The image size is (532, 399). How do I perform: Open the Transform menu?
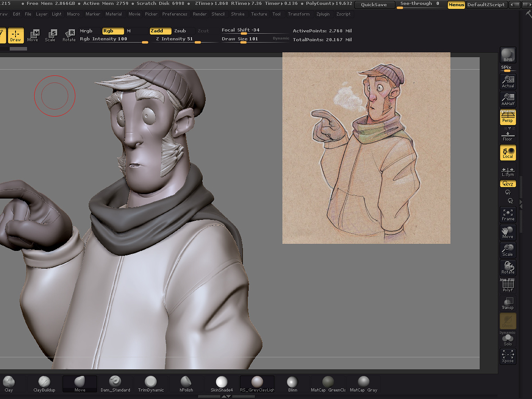click(x=299, y=14)
